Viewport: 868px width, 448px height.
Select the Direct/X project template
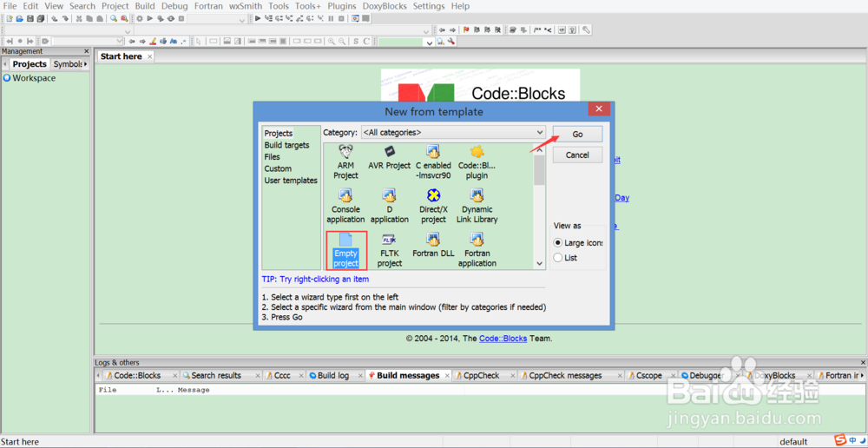[x=433, y=206]
